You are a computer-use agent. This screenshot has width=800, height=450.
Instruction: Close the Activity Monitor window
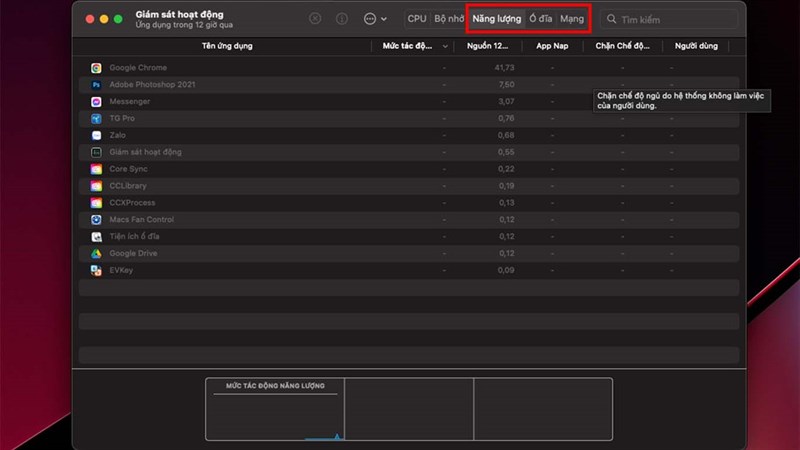click(x=90, y=19)
